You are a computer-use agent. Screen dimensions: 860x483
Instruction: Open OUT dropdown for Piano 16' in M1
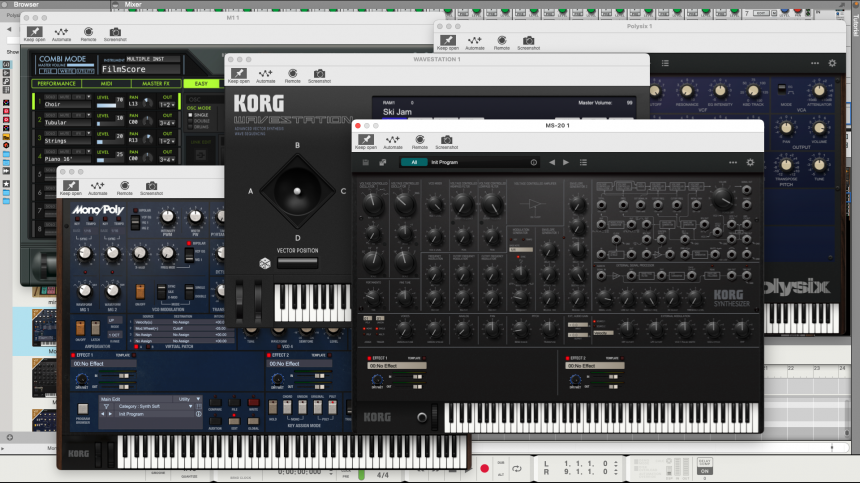[x=167, y=159]
